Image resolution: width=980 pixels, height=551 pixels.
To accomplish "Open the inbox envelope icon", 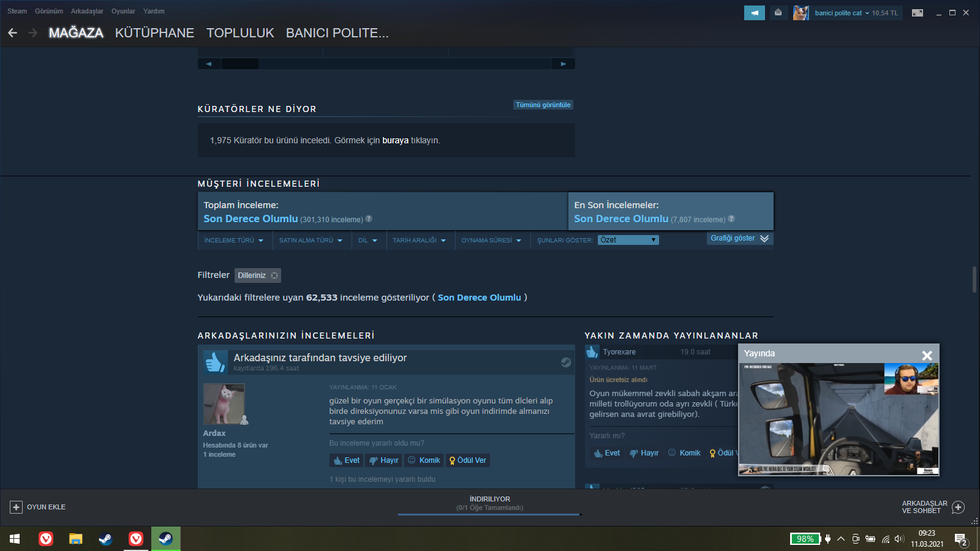I will click(x=778, y=13).
